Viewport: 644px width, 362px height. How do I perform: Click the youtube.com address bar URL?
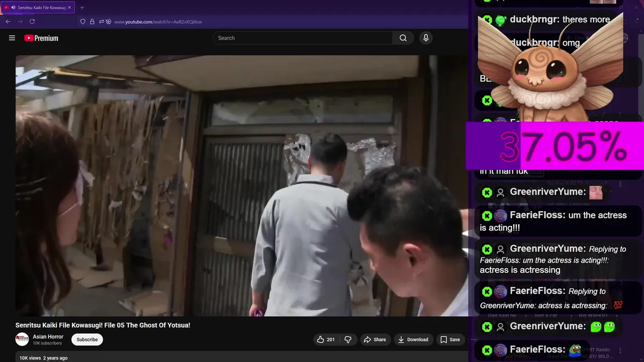[x=158, y=22]
